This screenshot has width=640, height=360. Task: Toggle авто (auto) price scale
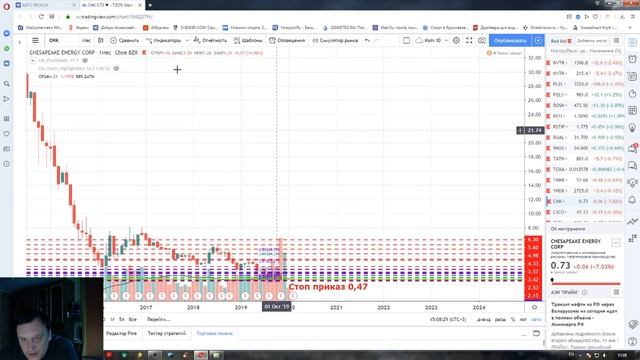(x=536, y=320)
